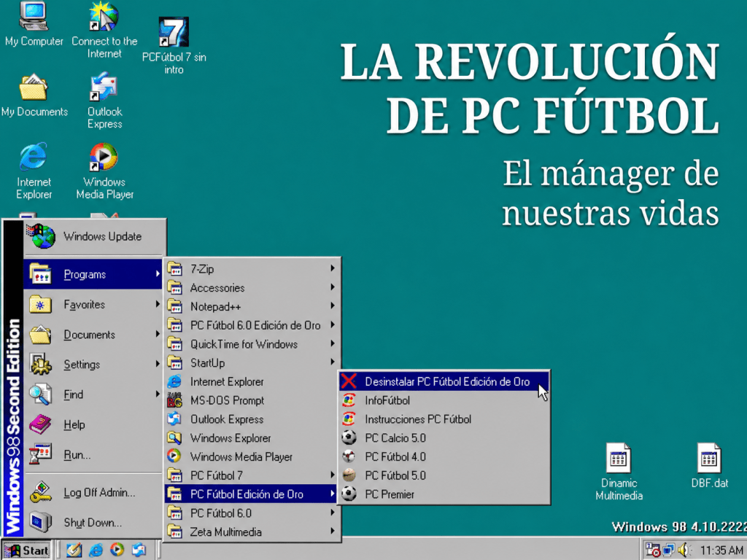Viewport: 747px width, 560px height.
Task: Launch PC Calcio 5.0
Action: pos(444,438)
